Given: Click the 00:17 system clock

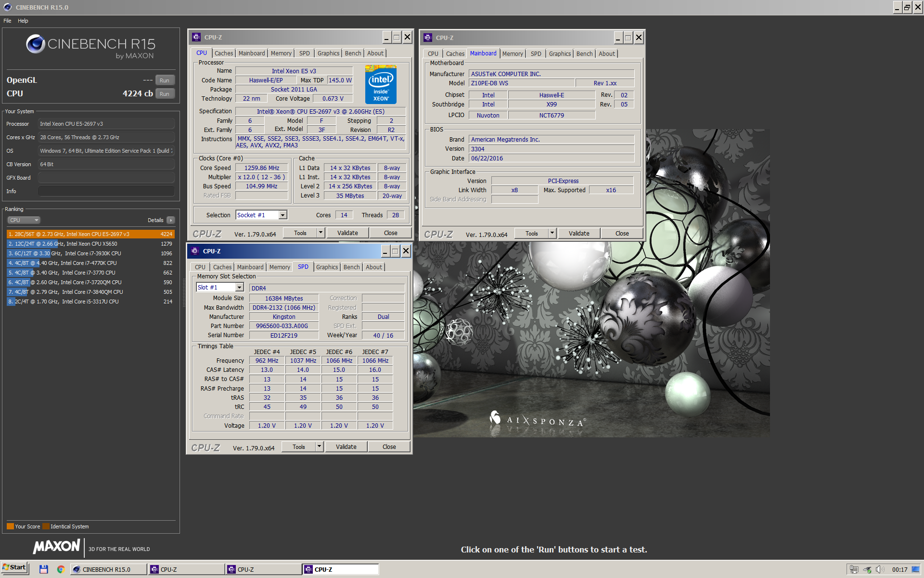Looking at the screenshot, I should (x=899, y=569).
